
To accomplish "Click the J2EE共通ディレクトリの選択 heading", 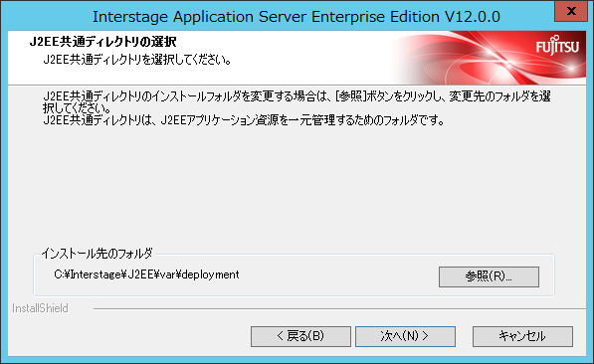I will (103, 42).
